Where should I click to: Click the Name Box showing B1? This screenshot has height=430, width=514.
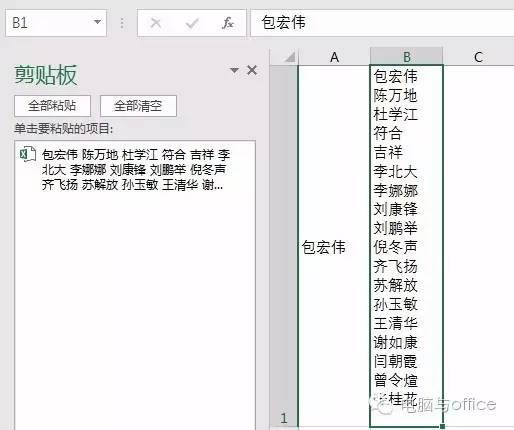point(56,23)
